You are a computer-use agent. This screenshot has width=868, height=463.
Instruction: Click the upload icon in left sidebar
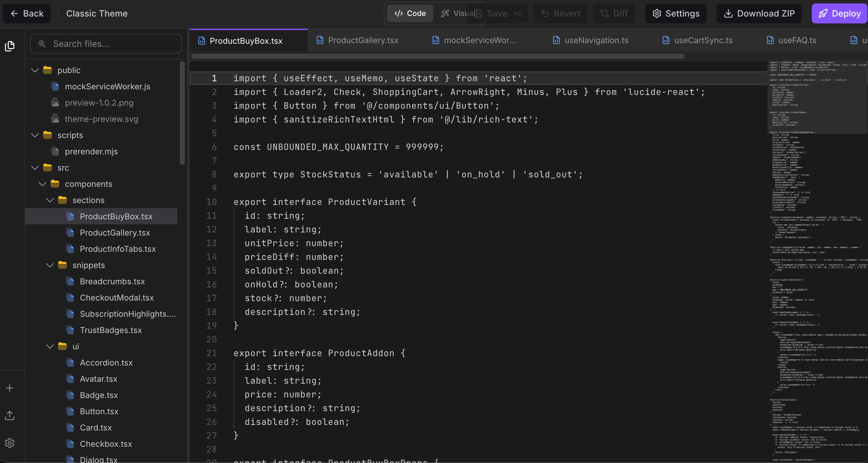tap(10, 416)
